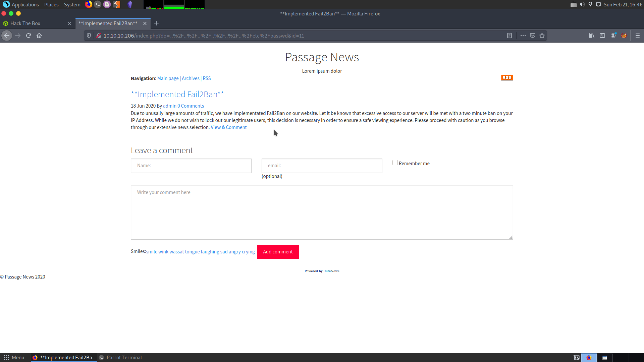Show sidebars using the sidebar icon
Screen dimensions: 644x362
[x=602, y=36]
